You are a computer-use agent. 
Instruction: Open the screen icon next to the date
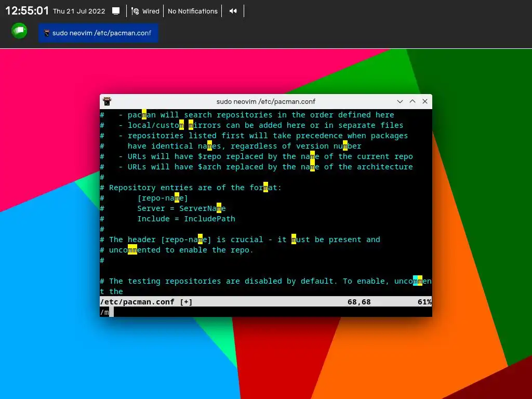[x=116, y=11]
